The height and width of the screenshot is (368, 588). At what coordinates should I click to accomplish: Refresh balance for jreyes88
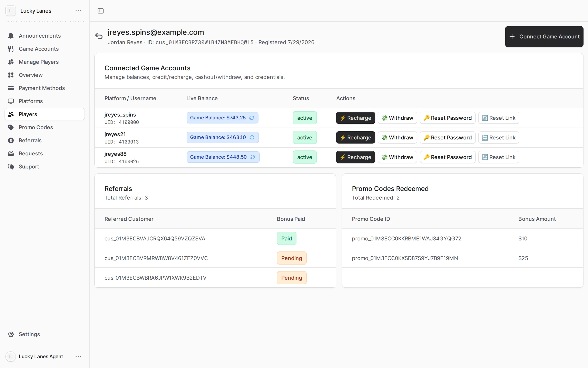pyautogui.click(x=253, y=157)
